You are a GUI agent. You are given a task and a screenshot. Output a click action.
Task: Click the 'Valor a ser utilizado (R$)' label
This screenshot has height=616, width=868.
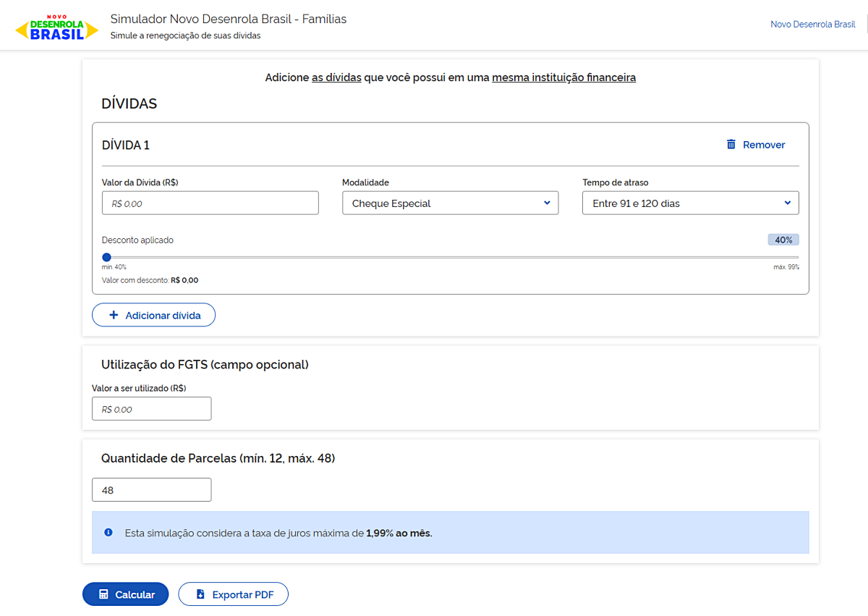(x=139, y=388)
